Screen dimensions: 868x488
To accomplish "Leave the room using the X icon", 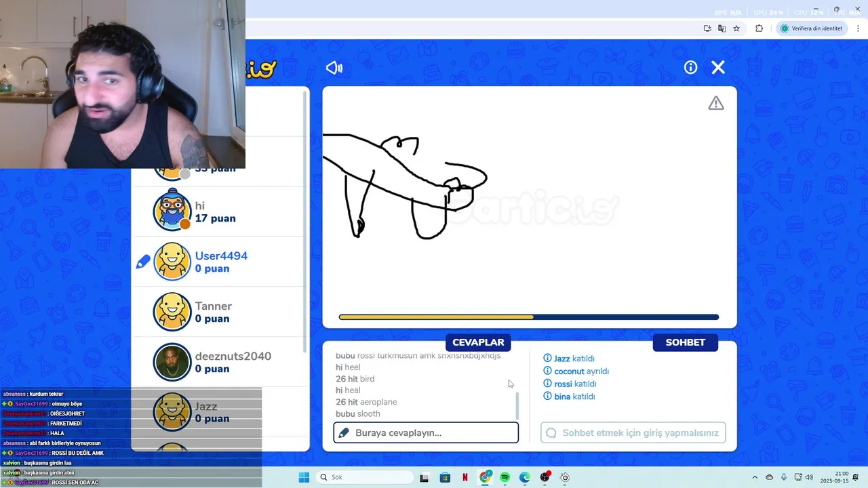I will 718,67.
